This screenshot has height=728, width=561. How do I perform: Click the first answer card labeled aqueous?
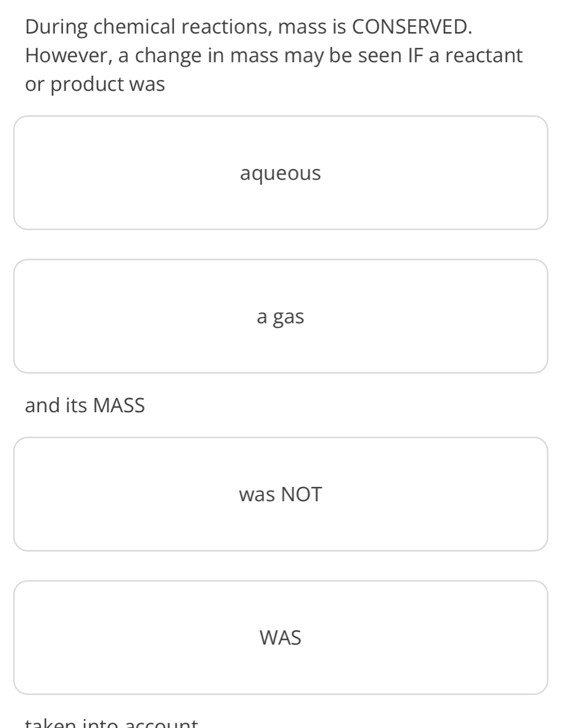click(280, 172)
